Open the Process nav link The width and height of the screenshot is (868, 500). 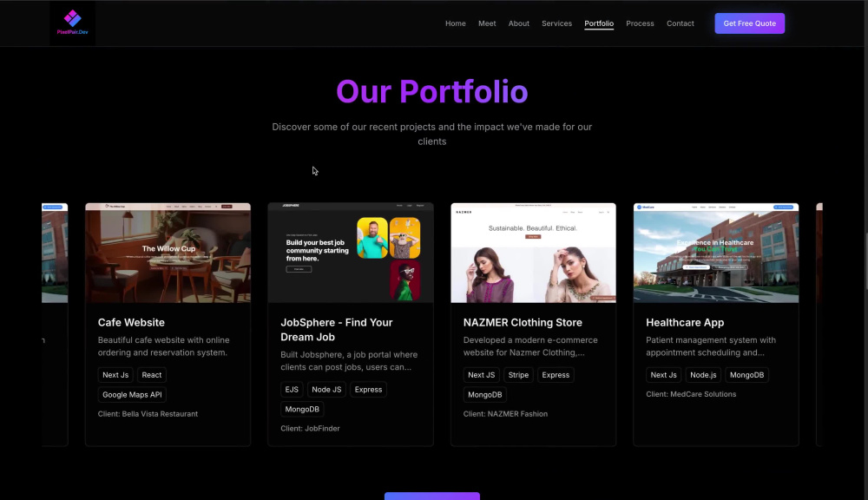(x=640, y=23)
